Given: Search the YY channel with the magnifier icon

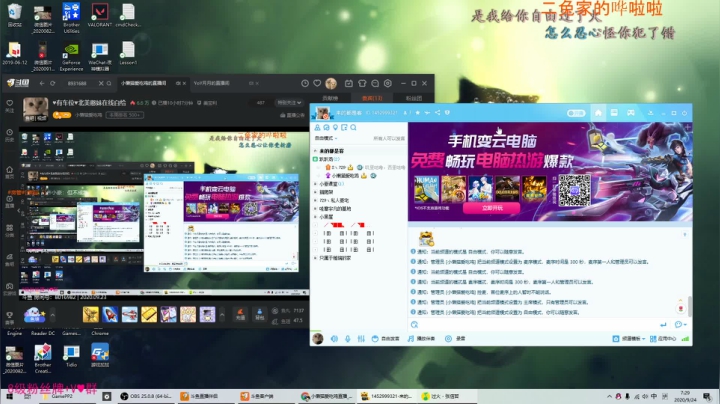Looking at the screenshot, I should (x=353, y=128).
